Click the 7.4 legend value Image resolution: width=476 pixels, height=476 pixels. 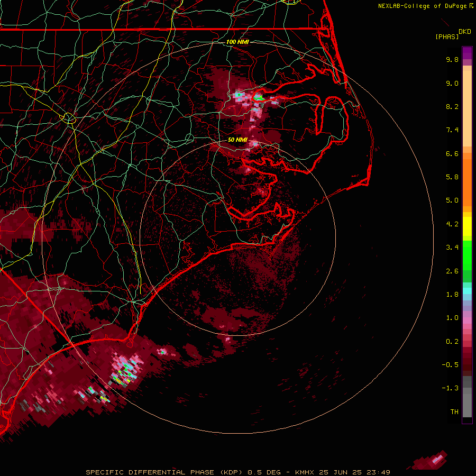pyautogui.click(x=452, y=130)
